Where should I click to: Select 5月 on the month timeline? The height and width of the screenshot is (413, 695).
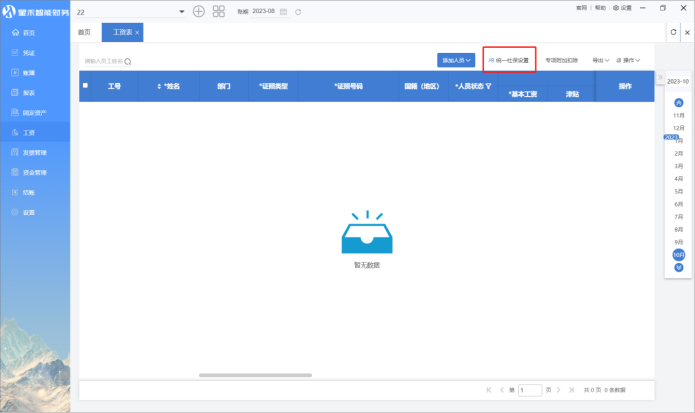(x=679, y=190)
